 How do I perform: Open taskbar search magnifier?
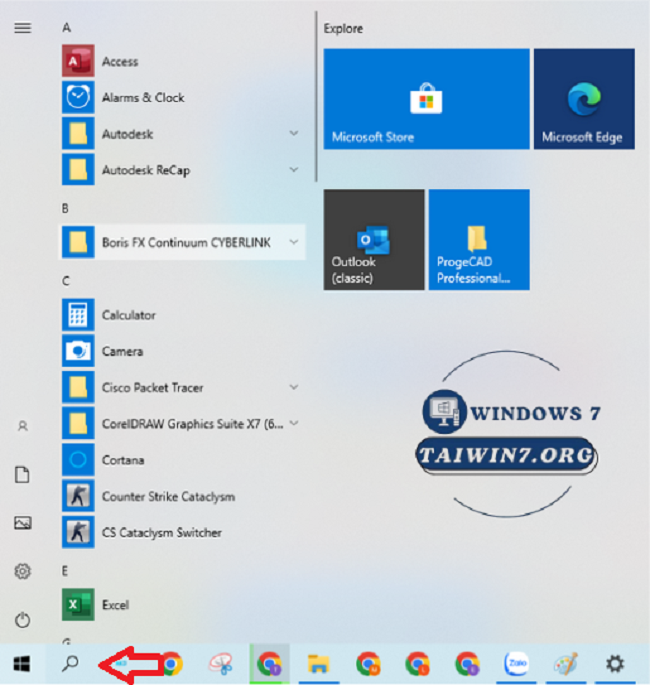pos(70,663)
